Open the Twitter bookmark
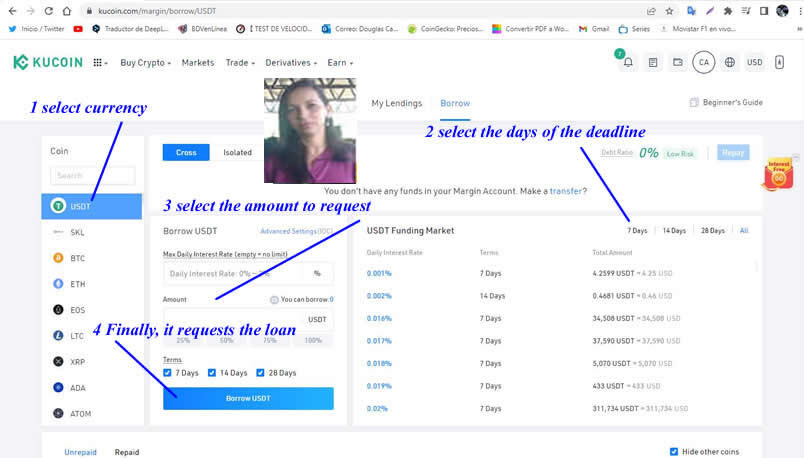The height and width of the screenshot is (458, 804). tap(36, 29)
